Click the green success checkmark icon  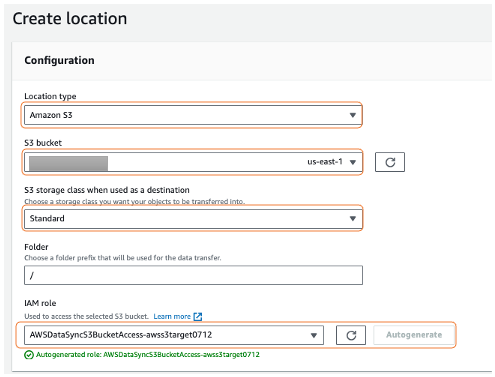pyautogui.click(x=29, y=355)
